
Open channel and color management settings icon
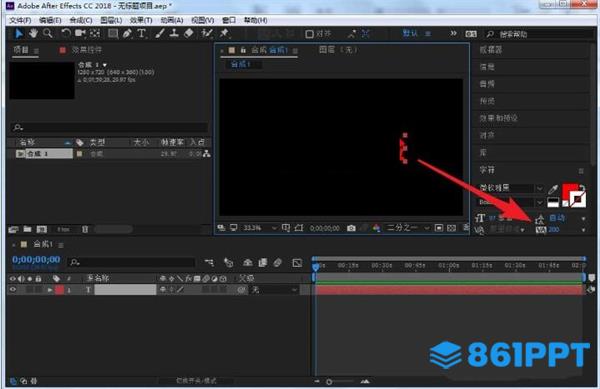point(377,228)
